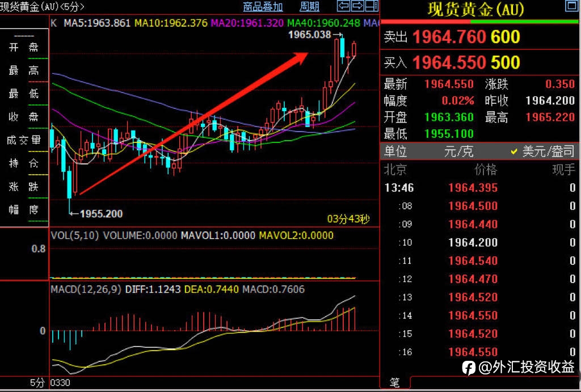Click the DIFF:1.1243 value
This screenshot has width=581, height=392.
pos(153,289)
